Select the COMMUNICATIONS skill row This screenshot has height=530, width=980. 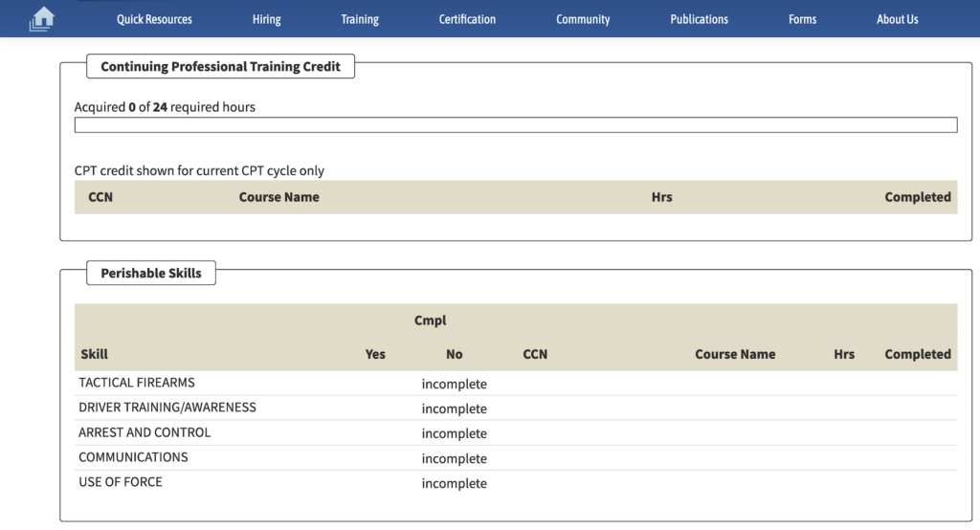click(x=133, y=457)
